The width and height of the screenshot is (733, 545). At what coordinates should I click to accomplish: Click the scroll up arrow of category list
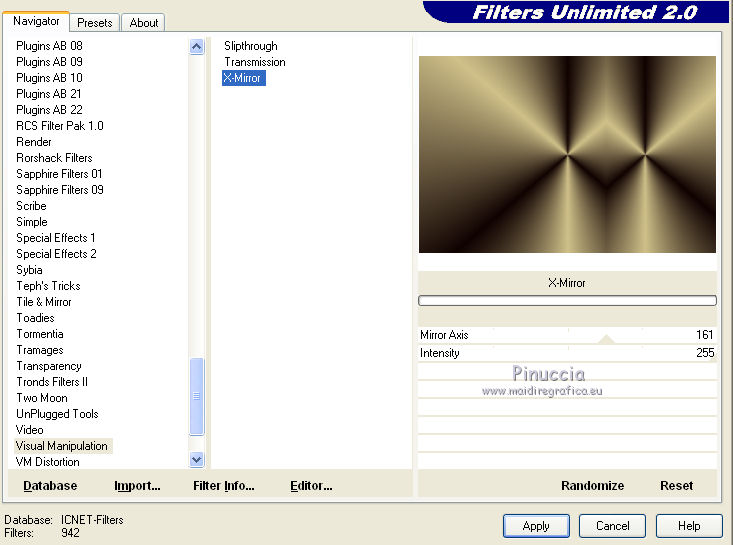point(197,47)
